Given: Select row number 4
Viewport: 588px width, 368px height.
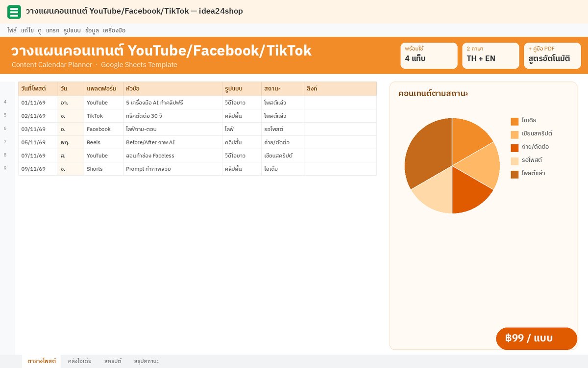Looking at the screenshot, I should [5, 102].
